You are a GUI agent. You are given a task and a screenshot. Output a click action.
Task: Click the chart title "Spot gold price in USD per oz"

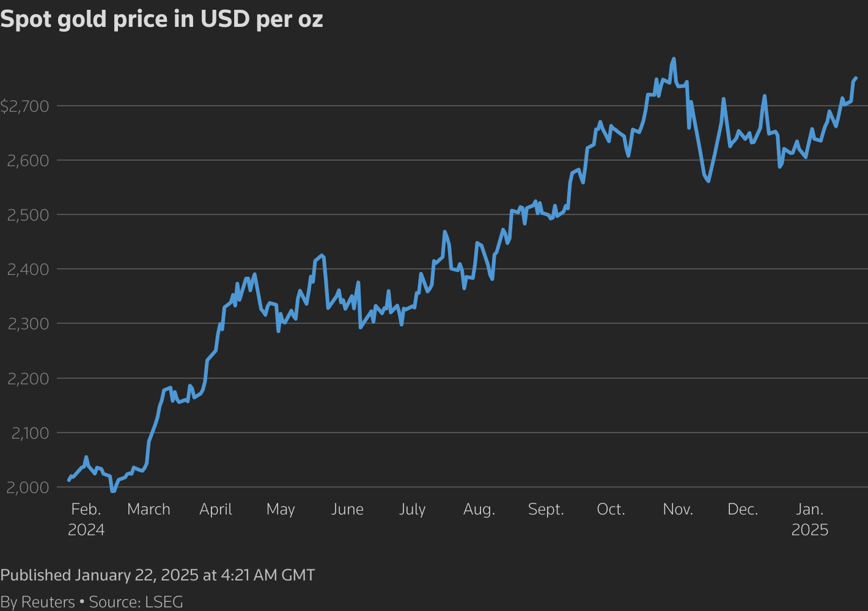161,20
